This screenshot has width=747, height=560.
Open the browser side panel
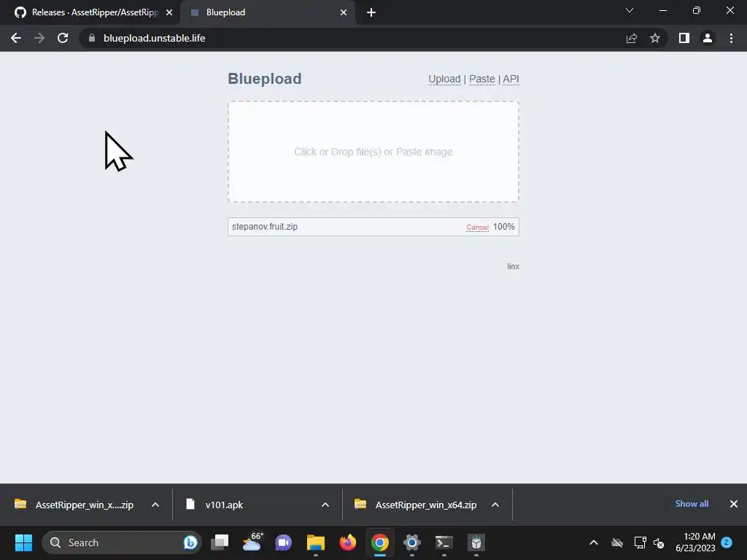point(684,38)
